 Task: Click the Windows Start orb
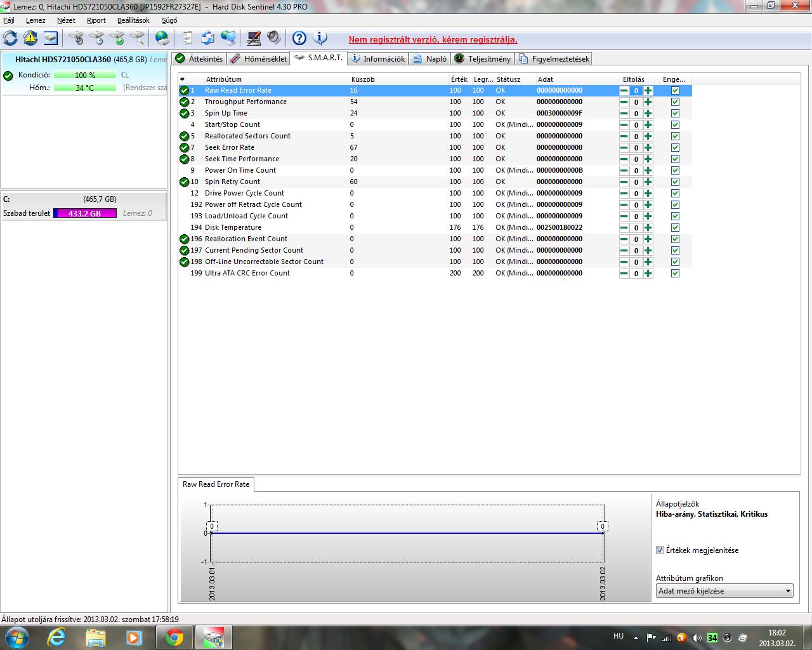click(x=16, y=637)
